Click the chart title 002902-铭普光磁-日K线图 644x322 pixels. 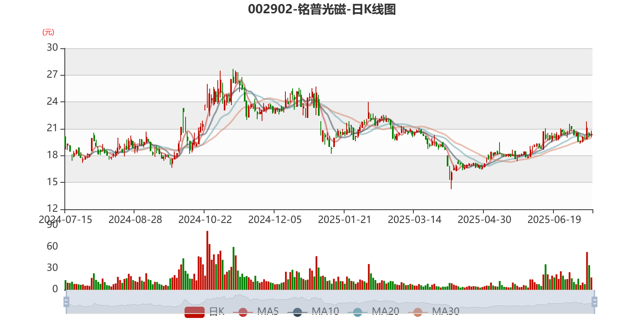click(x=322, y=9)
